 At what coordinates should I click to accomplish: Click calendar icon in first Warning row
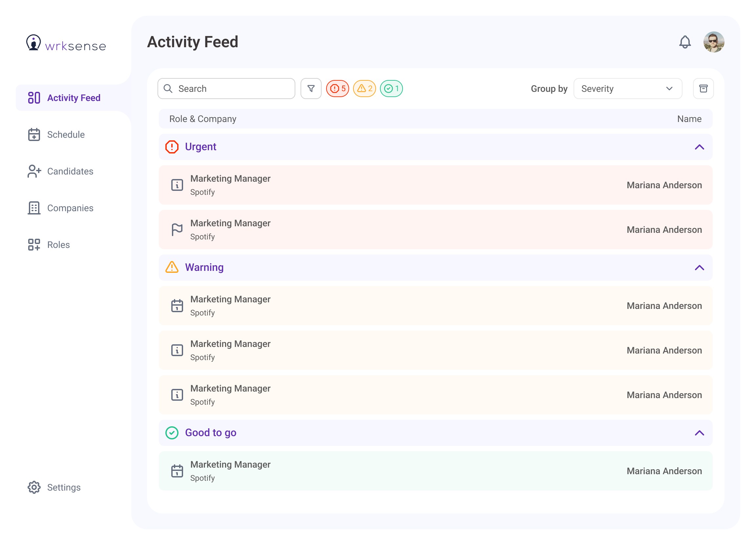coord(177,306)
